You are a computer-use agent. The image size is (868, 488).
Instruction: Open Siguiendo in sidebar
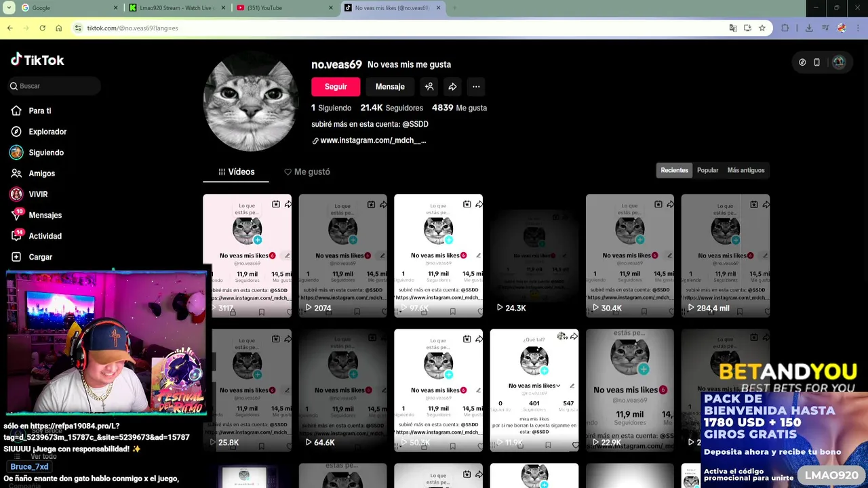click(45, 152)
